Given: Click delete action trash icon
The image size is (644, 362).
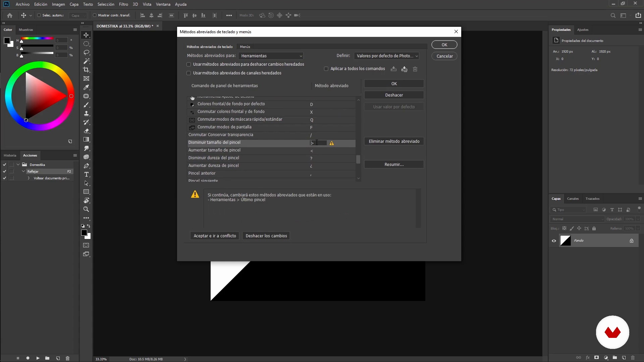Looking at the screenshot, I should click(x=67, y=358).
